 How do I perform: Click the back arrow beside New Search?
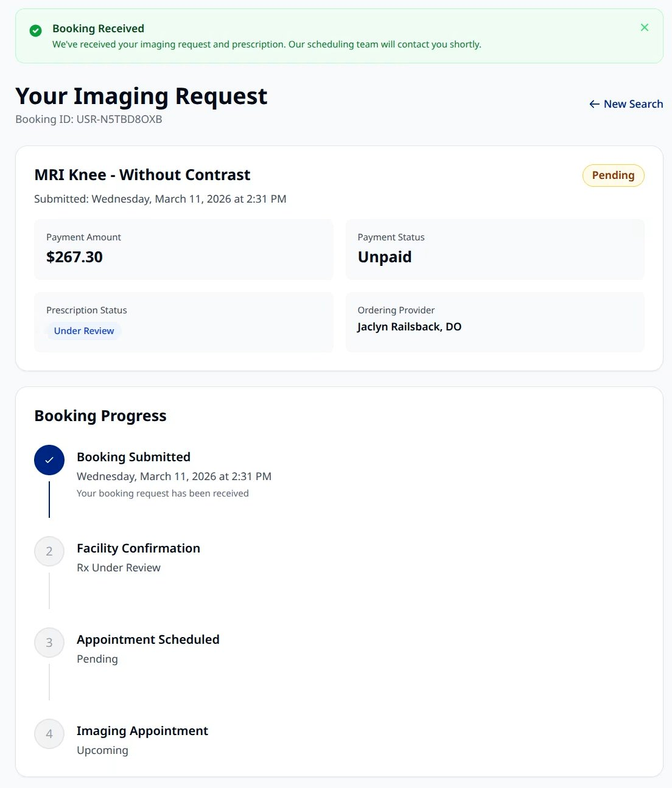point(593,104)
